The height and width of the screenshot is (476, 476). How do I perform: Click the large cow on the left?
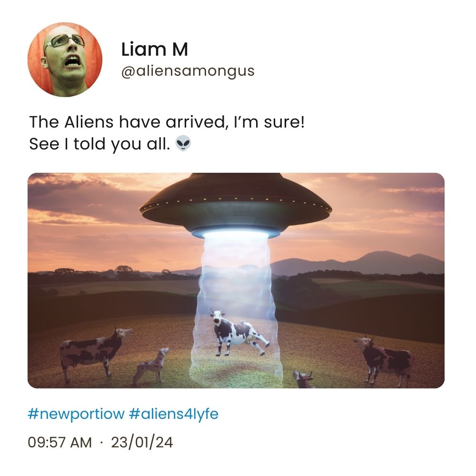(95, 352)
